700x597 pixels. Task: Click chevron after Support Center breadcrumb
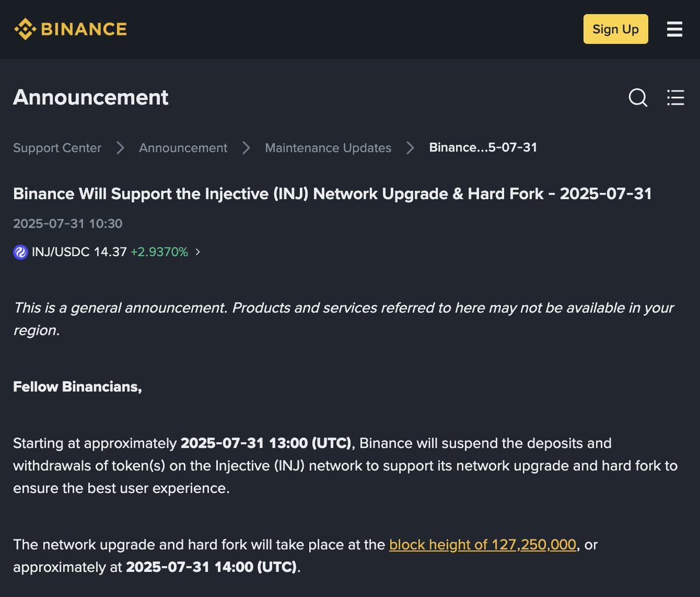tap(120, 148)
